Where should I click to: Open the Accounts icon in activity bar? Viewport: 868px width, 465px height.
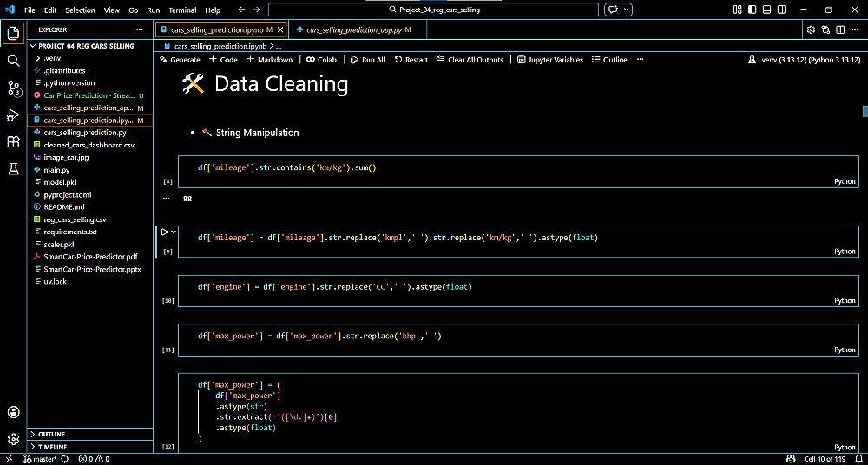[x=13, y=412]
